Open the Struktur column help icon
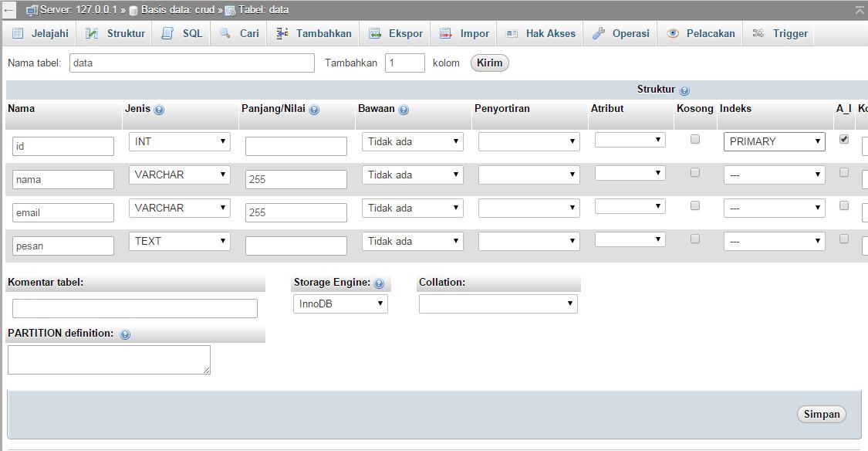Viewport: 868px width, 451px height. coord(686,90)
